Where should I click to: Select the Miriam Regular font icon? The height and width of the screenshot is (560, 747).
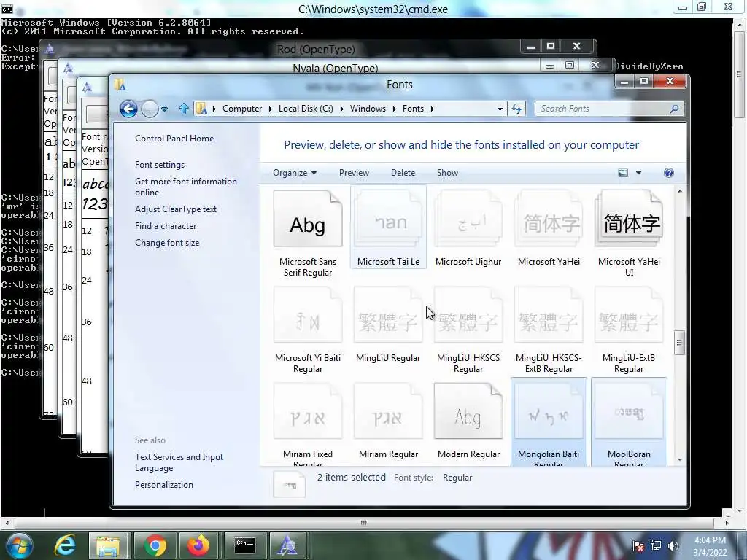388,411
